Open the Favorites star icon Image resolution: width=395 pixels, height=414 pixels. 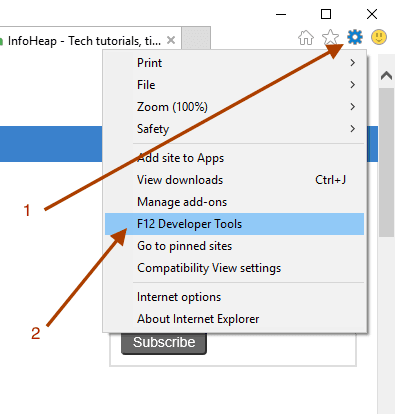click(330, 37)
